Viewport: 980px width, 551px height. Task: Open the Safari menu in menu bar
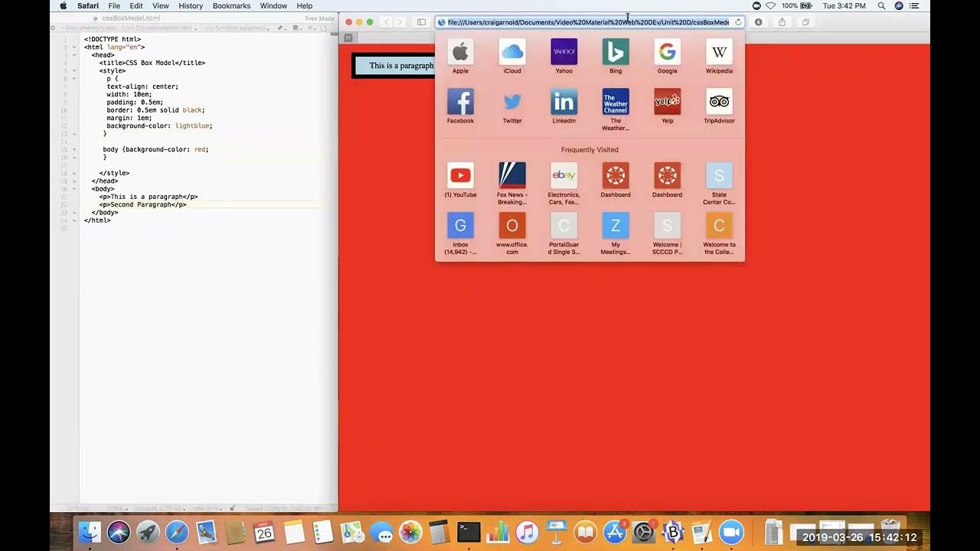point(88,5)
